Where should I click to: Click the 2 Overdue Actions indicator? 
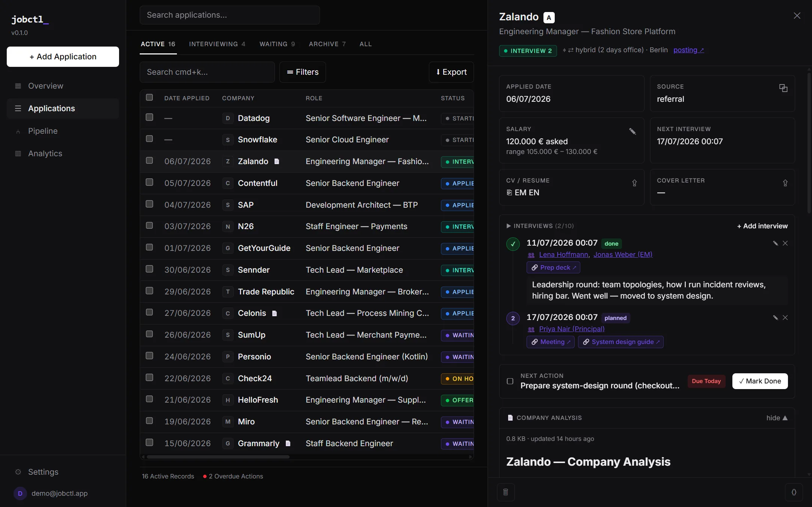(233, 476)
